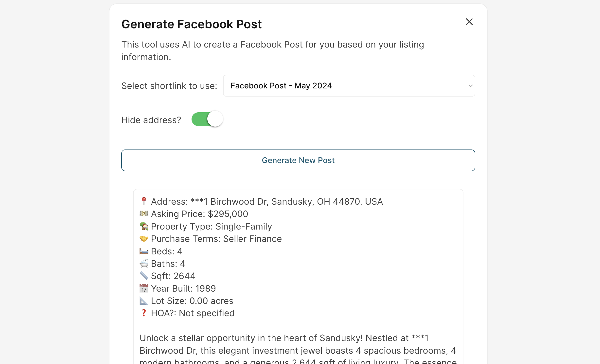Close the Generate Facebook Post dialog

pyautogui.click(x=469, y=22)
